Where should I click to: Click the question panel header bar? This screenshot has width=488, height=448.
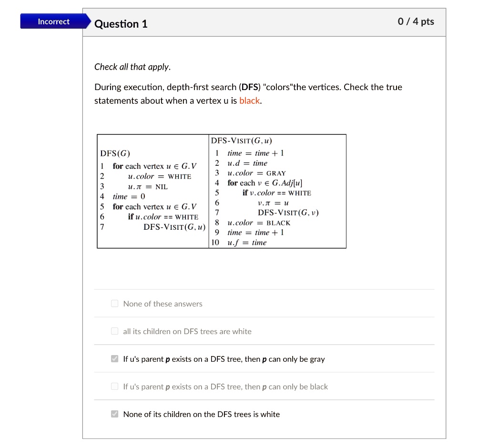click(264, 22)
